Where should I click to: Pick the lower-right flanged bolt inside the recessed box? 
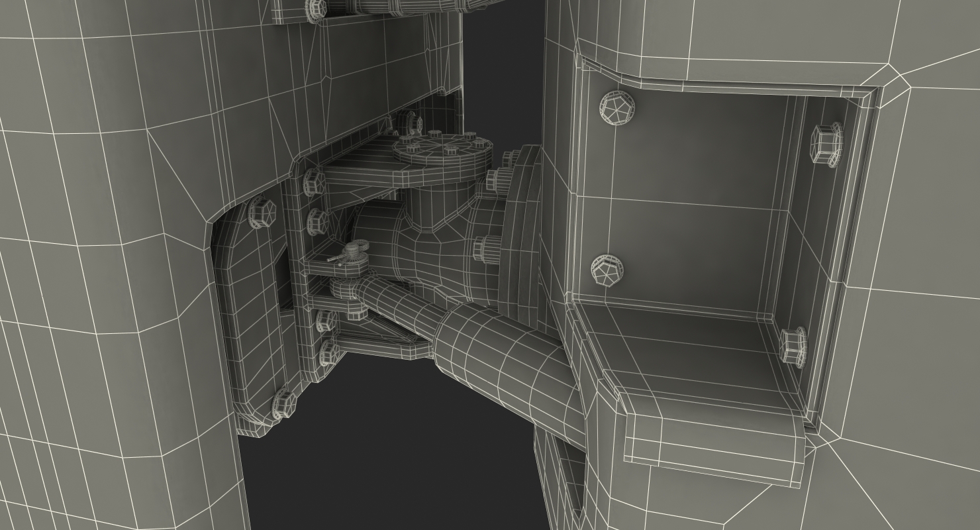[793, 346]
